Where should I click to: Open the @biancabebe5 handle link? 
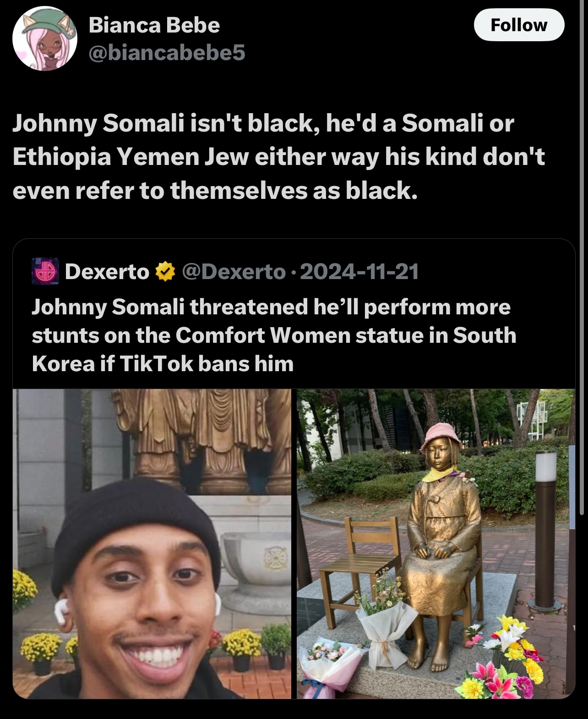[167, 53]
